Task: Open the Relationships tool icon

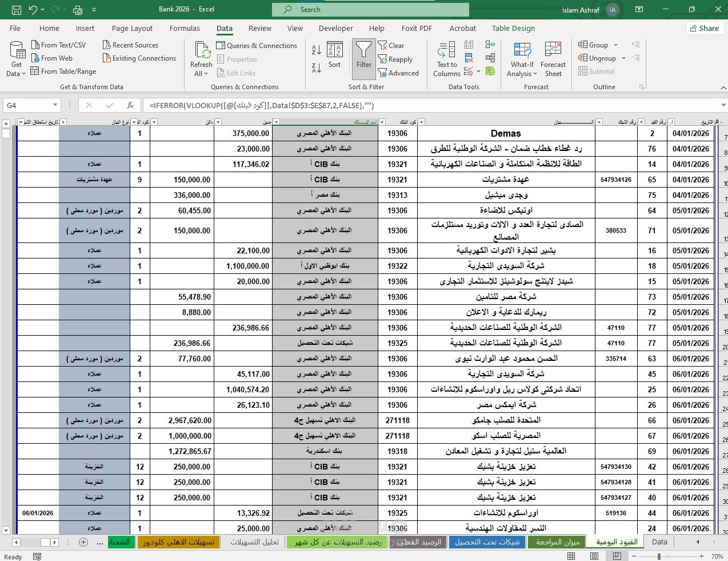Action: 490,58
